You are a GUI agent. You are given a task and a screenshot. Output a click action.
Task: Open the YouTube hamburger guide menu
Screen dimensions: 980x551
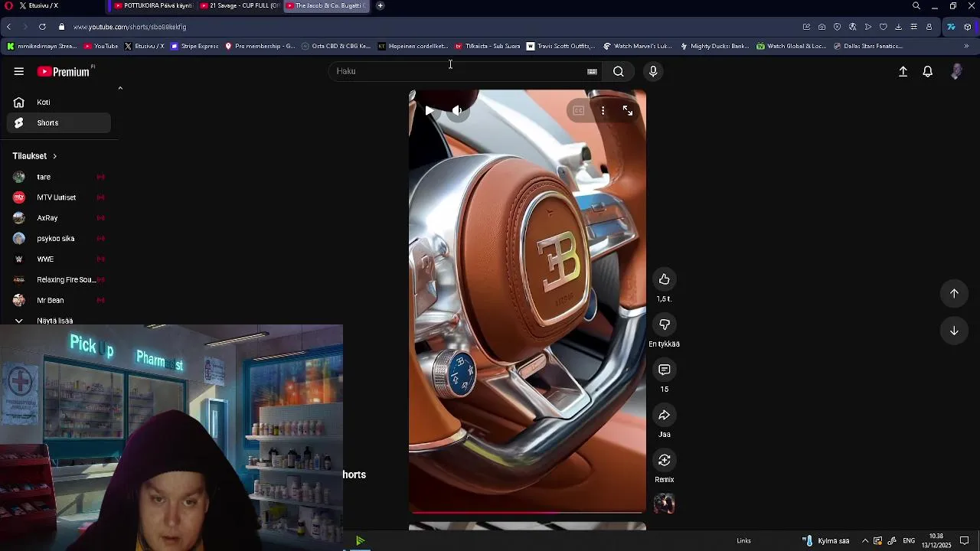point(19,71)
